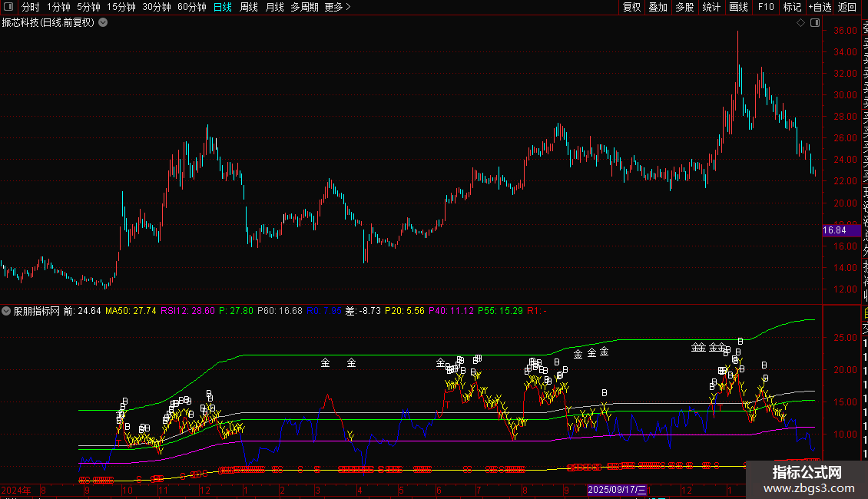The height and width of the screenshot is (499, 868).
Task: Click the P40: 11.12 indicator value
Action: pyautogui.click(x=451, y=311)
